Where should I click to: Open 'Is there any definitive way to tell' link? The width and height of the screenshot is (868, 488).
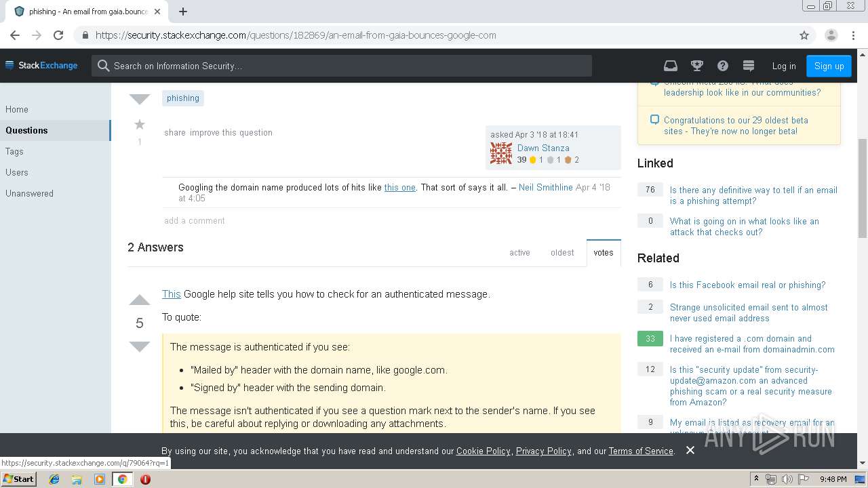pos(753,195)
